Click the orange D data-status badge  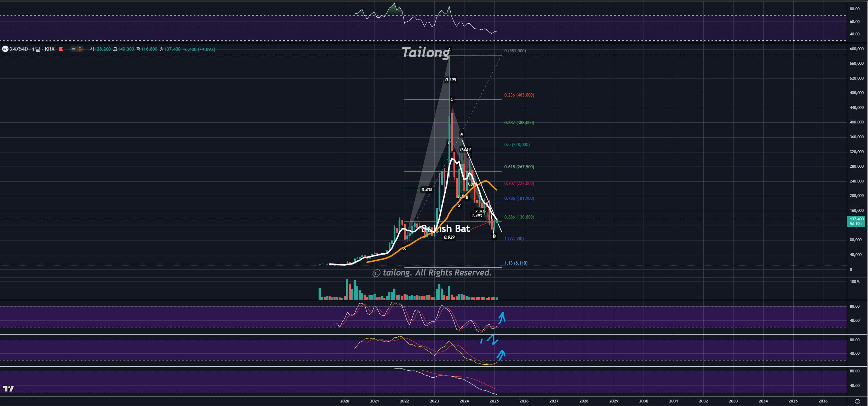[80, 49]
